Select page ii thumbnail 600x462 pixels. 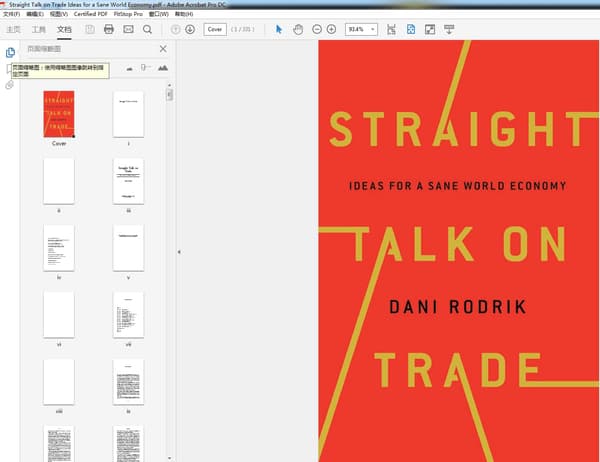[59, 181]
